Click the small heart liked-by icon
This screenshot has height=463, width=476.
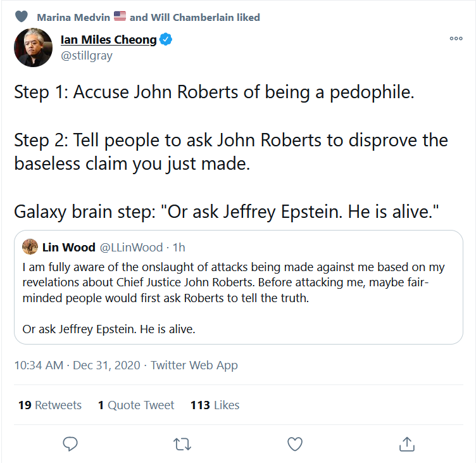tap(22, 17)
